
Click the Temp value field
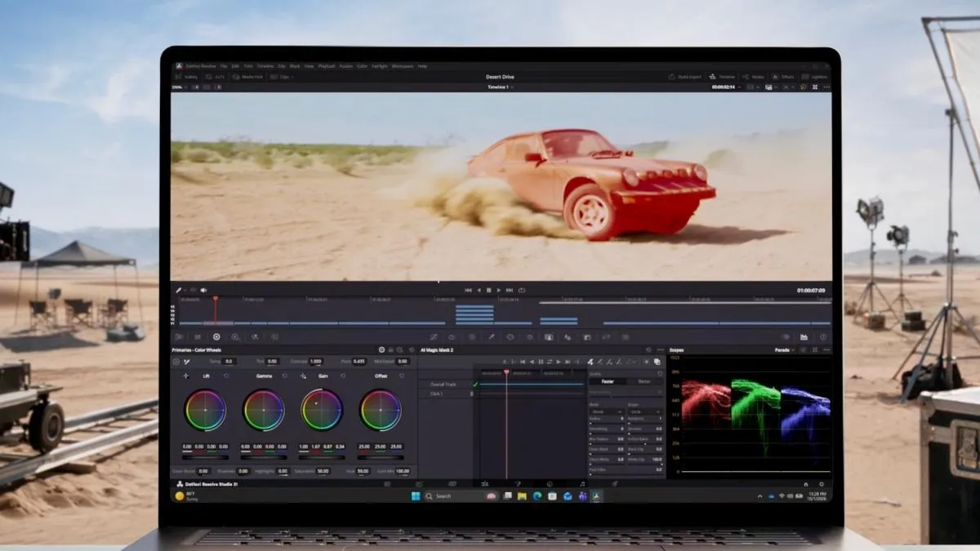point(229,362)
